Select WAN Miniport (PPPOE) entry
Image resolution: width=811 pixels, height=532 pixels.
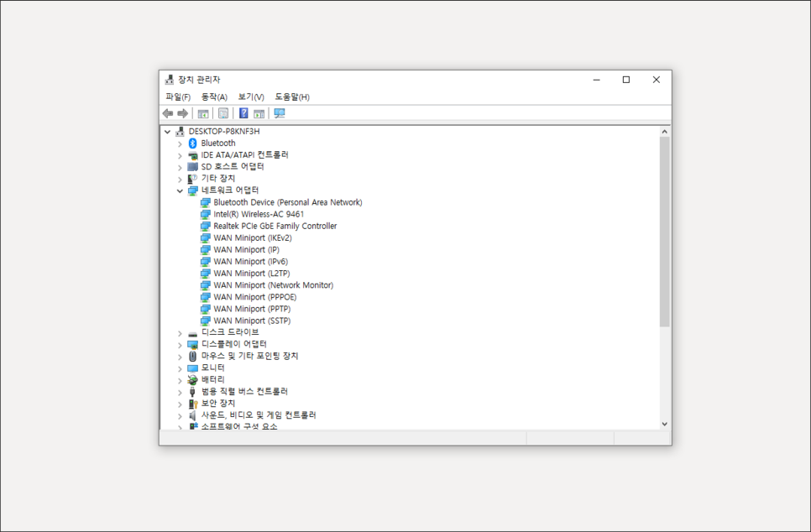coord(255,297)
